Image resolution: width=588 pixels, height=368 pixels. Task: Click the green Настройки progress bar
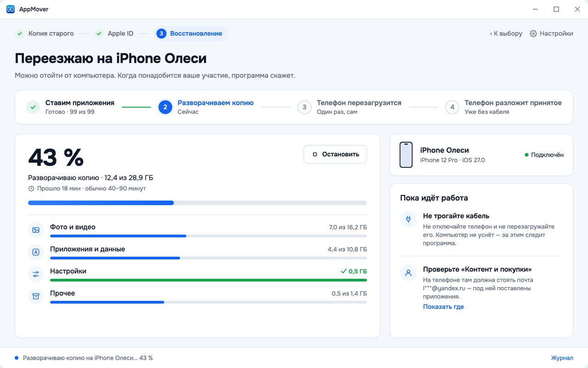point(209,280)
